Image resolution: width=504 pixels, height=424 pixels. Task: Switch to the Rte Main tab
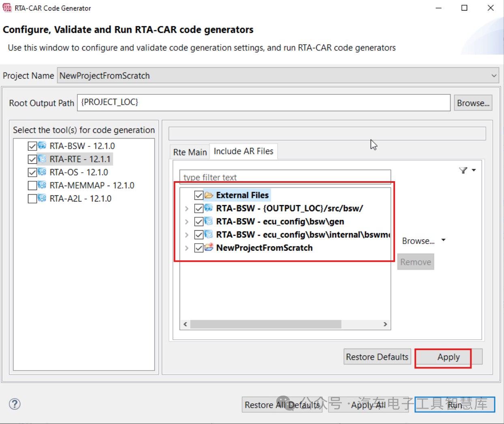click(x=190, y=152)
